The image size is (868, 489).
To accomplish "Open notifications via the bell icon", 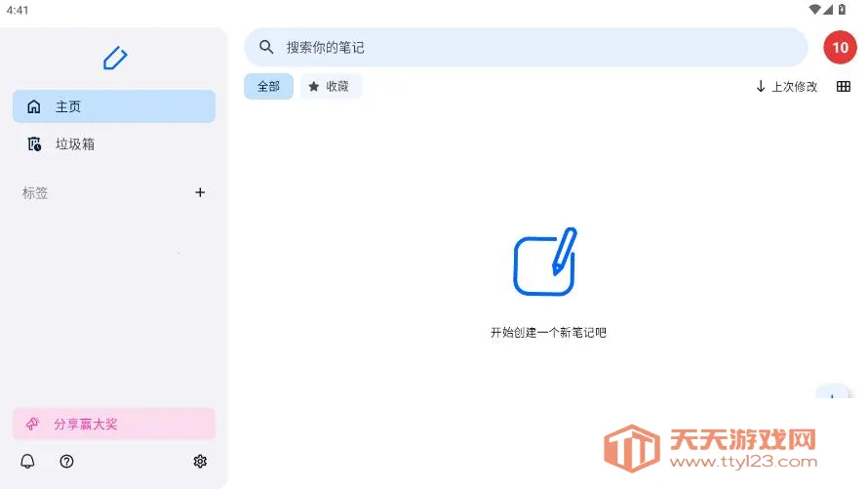I will pyautogui.click(x=27, y=462).
